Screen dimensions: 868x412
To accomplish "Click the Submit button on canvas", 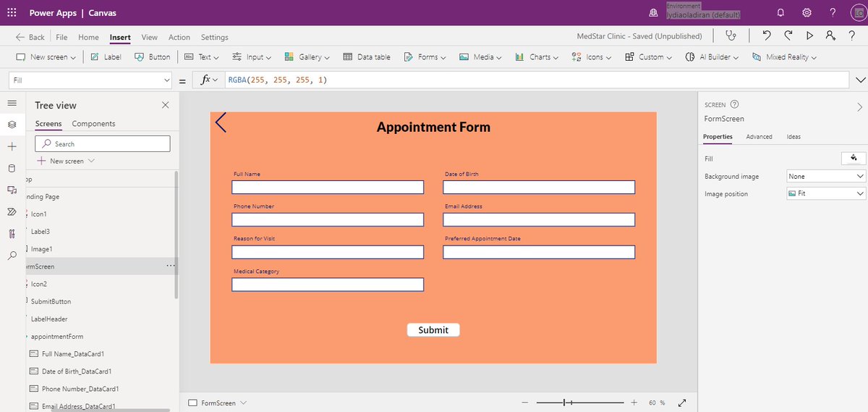I will tap(433, 330).
